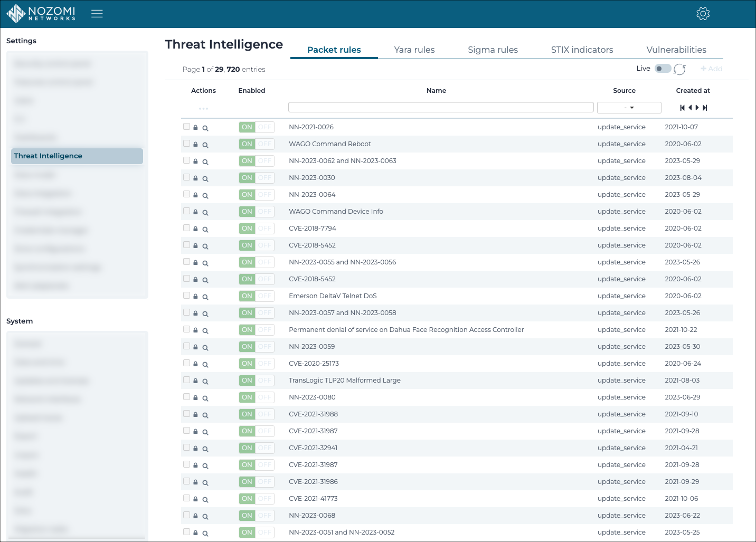
Task: Open magnifier for CVE-2020-25173
Action: coord(205,365)
